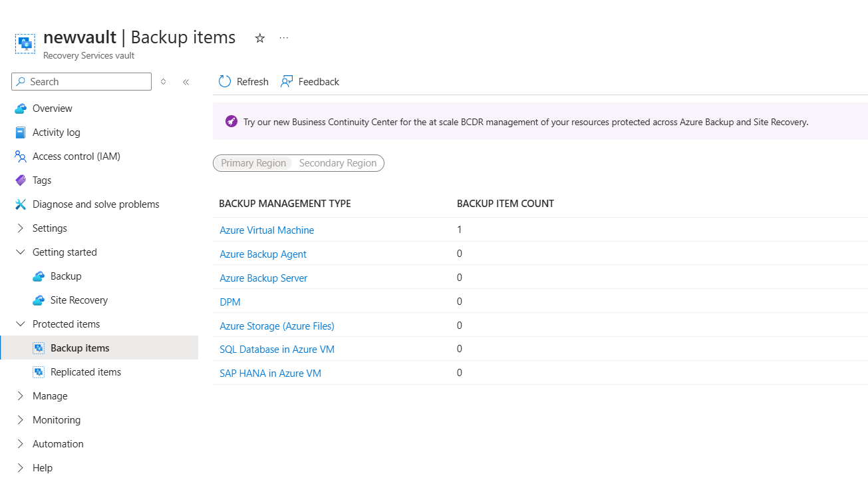The height and width of the screenshot is (492, 868).
Task: Collapse the Protected items section
Action: 21,324
